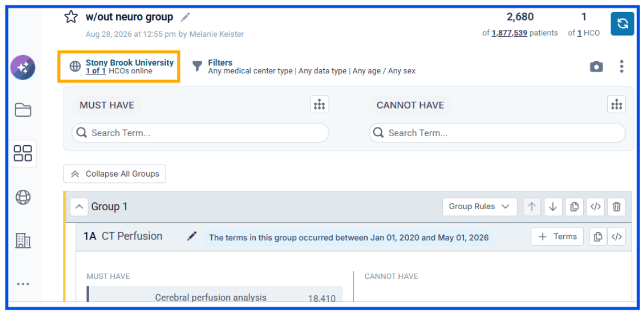Open the AI sparkle assistant in the sidebar
The height and width of the screenshot is (314, 644).
(x=23, y=67)
